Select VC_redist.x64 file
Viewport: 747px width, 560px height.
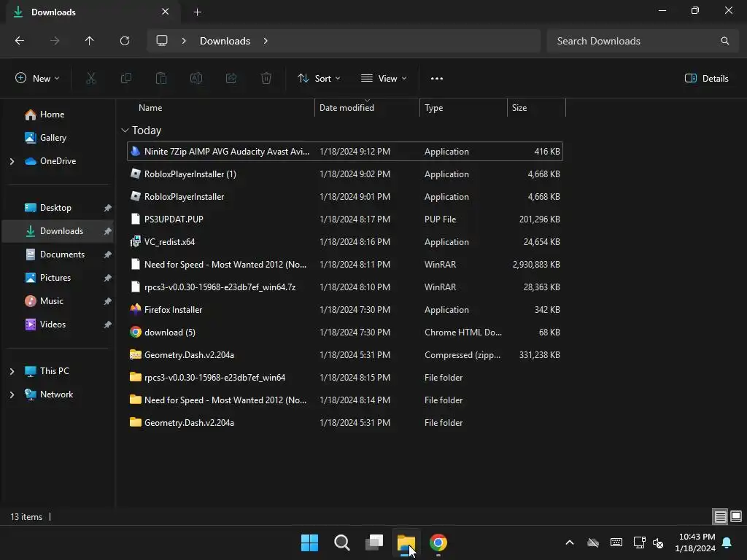pos(345,242)
